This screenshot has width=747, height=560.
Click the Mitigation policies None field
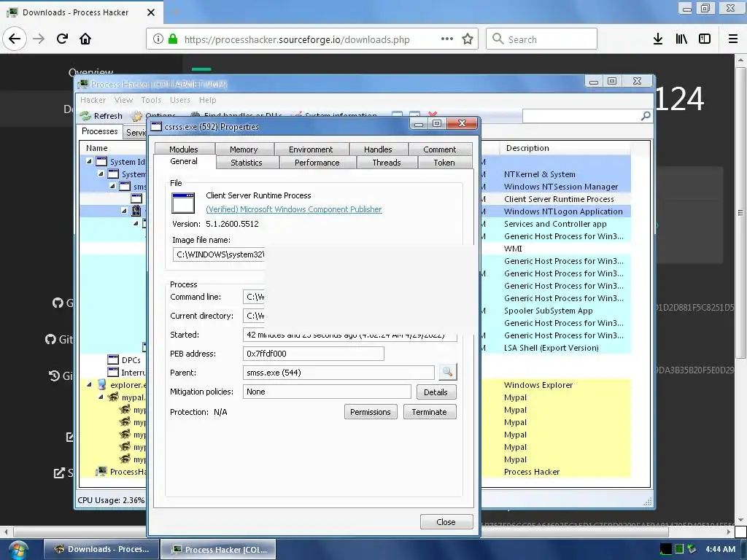326,392
